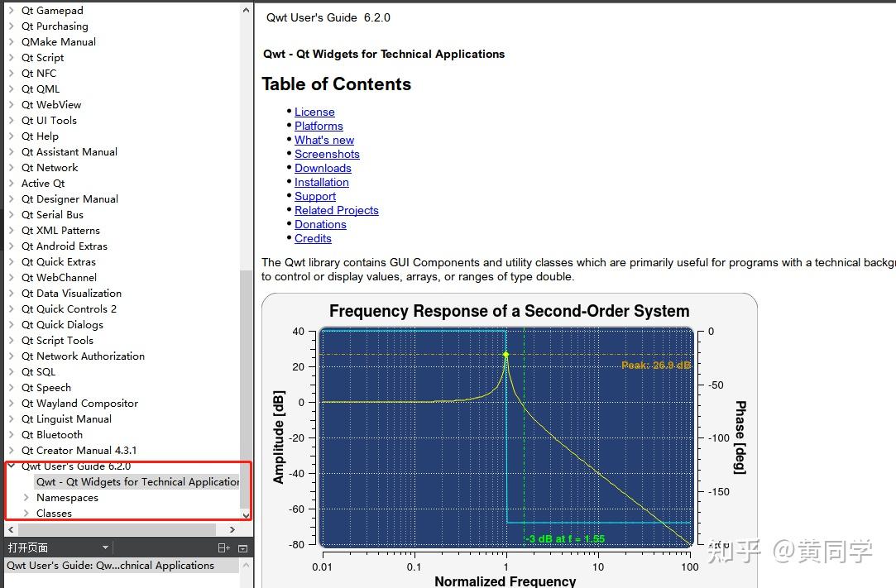Click the contents tree scroll-left arrow
The height and width of the screenshot is (588, 896).
[11, 530]
